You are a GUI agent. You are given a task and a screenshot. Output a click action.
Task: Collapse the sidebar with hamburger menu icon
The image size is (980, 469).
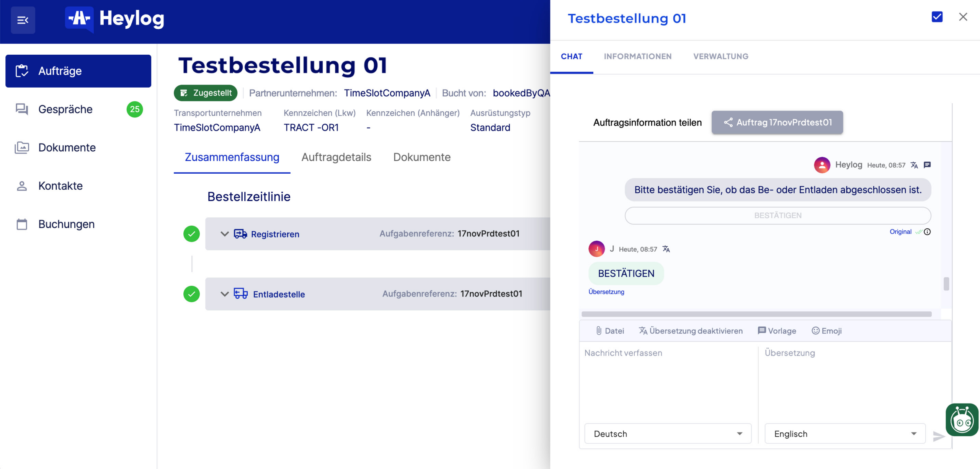click(23, 20)
